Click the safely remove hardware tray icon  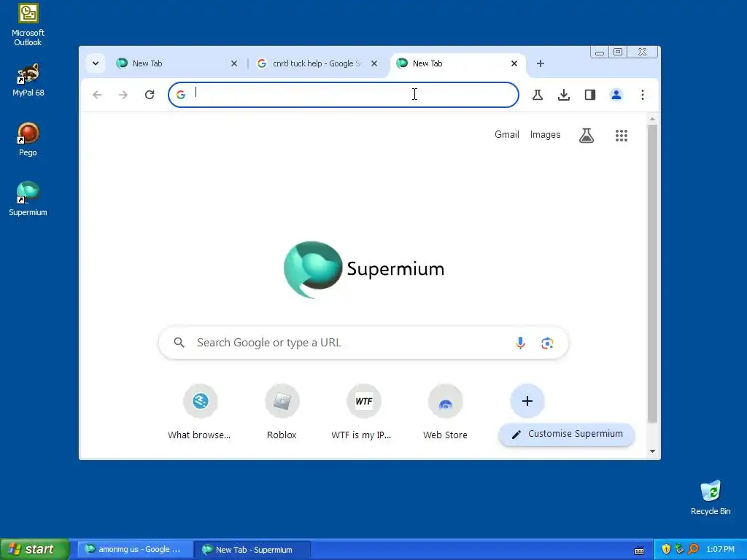(x=679, y=550)
